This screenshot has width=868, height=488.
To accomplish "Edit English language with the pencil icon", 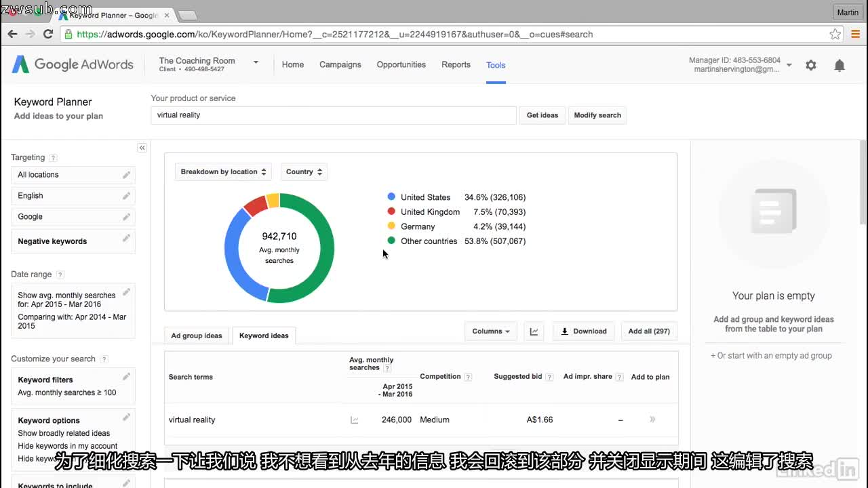I will (126, 196).
